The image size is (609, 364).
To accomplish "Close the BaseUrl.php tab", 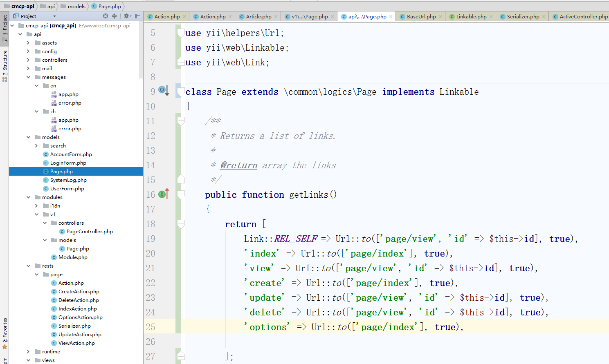I will pyautogui.click(x=440, y=17).
